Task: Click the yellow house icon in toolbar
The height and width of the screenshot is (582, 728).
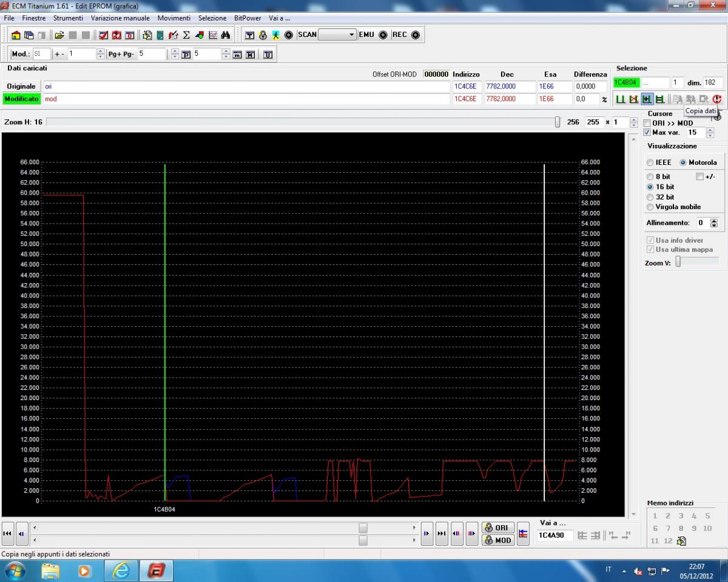Action: click(x=16, y=35)
